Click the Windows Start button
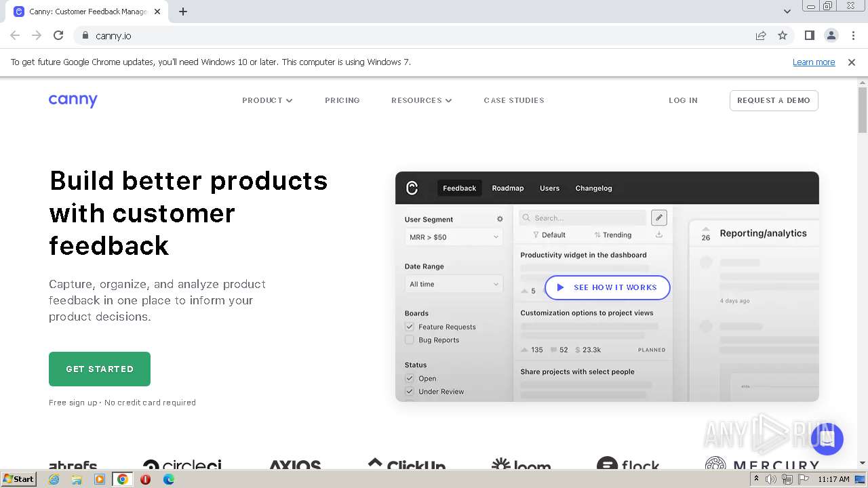 [19, 479]
